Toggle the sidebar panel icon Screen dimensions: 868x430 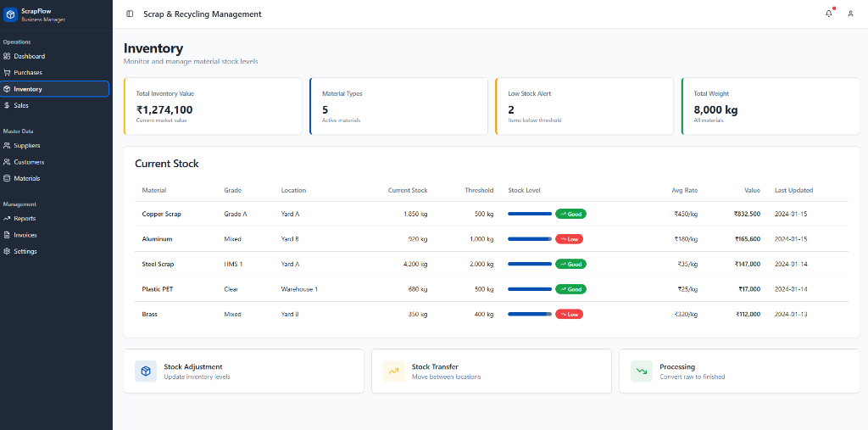130,14
